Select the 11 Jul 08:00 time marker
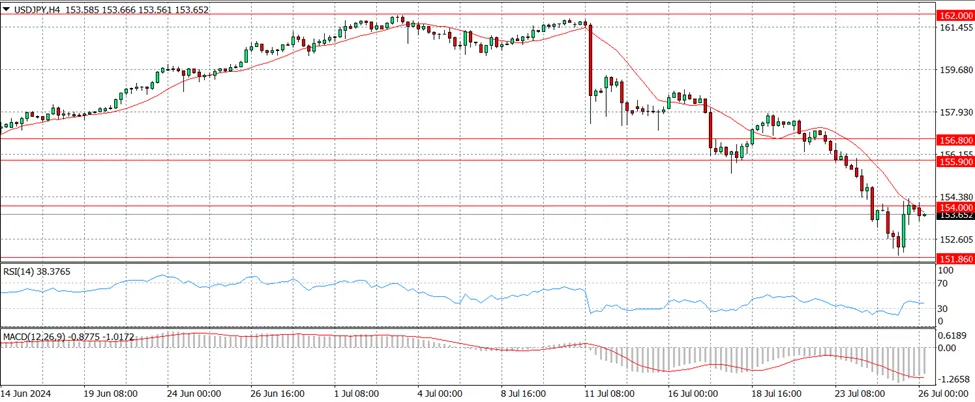 pos(610,394)
